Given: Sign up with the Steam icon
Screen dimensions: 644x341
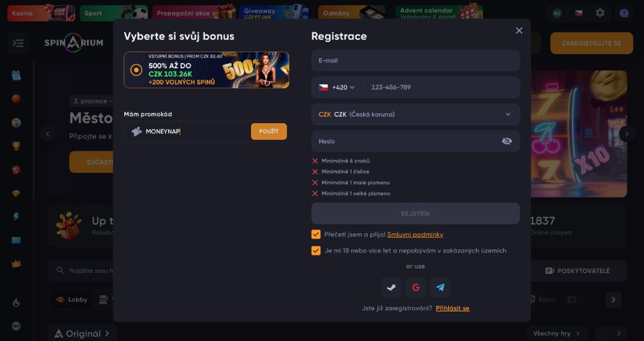Looking at the screenshot, I should pyautogui.click(x=391, y=287).
